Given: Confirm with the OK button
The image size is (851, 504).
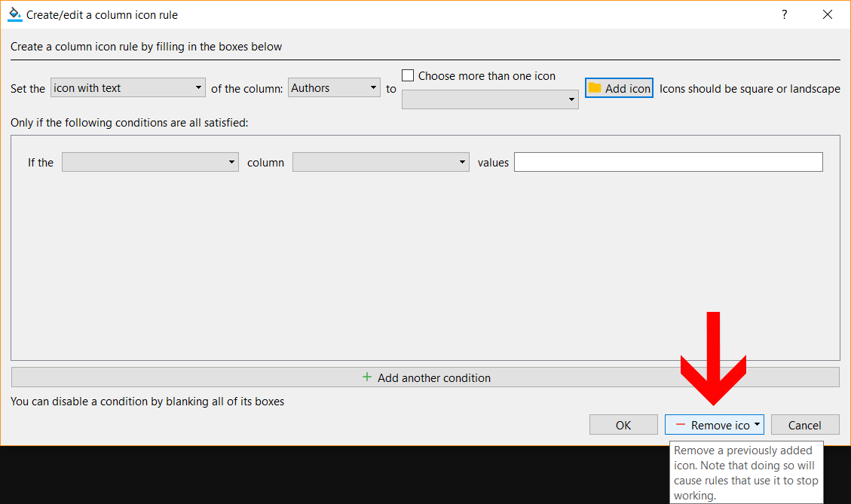Looking at the screenshot, I should tap(623, 426).
